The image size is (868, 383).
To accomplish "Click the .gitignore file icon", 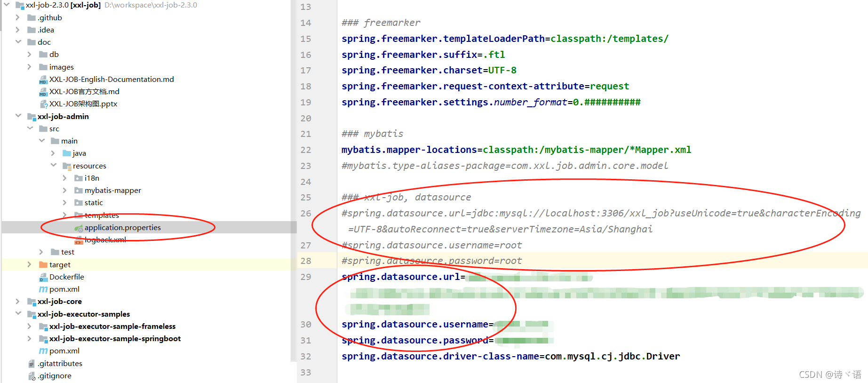I will point(32,376).
